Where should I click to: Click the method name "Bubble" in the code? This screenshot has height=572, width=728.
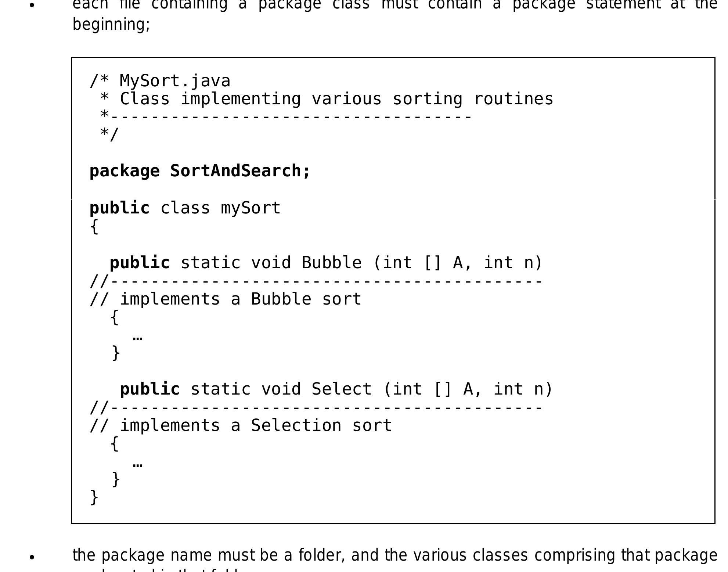click(x=331, y=263)
